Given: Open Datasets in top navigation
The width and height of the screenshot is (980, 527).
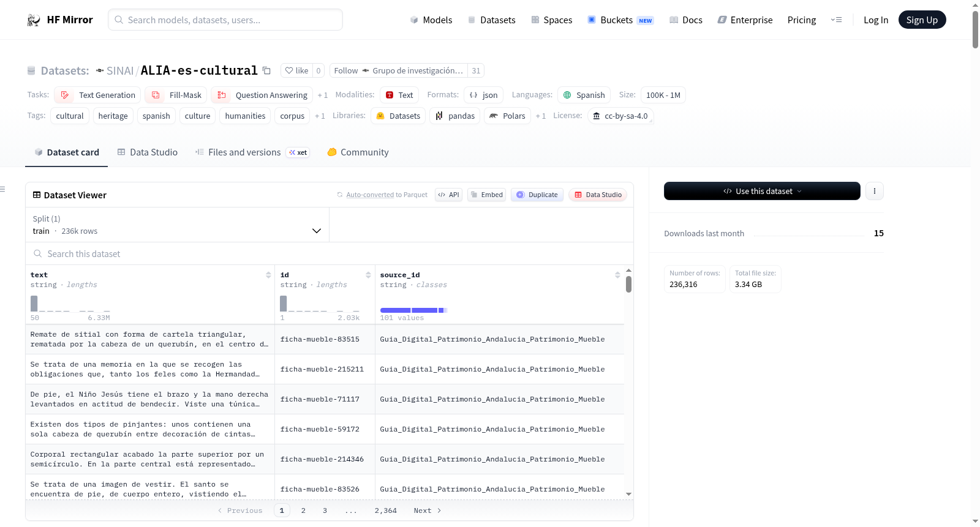Looking at the screenshot, I should 491,20.
